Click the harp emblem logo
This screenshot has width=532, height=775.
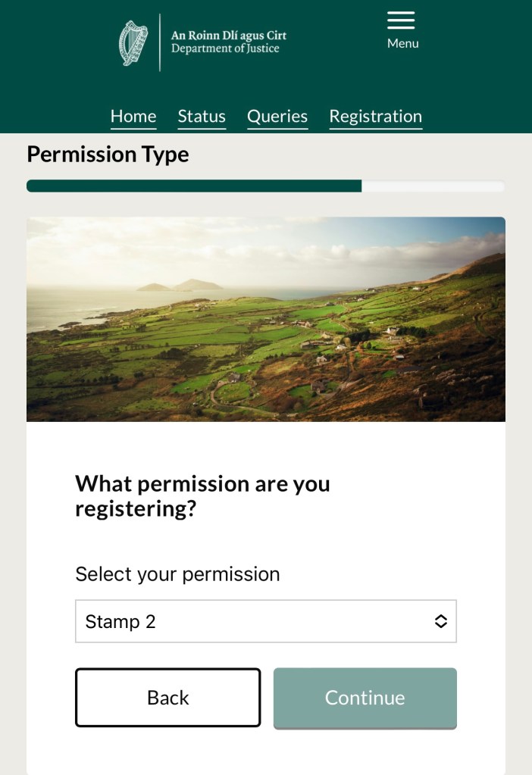tap(133, 42)
